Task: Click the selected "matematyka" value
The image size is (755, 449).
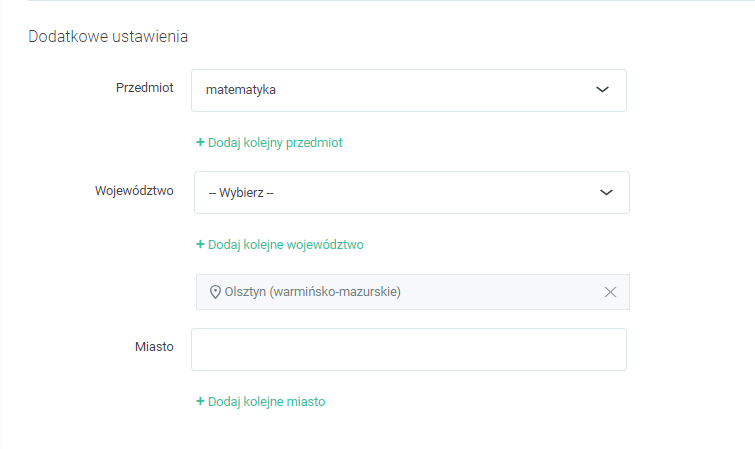Action: pos(241,90)
